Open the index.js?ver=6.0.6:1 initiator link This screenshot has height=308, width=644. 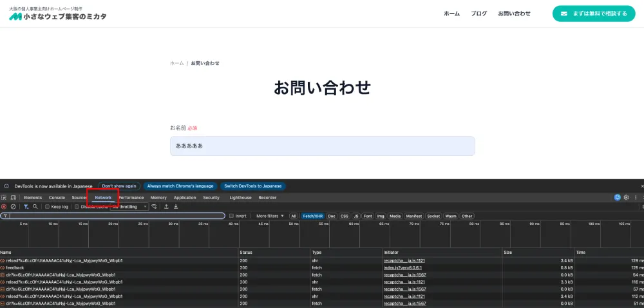402,268
